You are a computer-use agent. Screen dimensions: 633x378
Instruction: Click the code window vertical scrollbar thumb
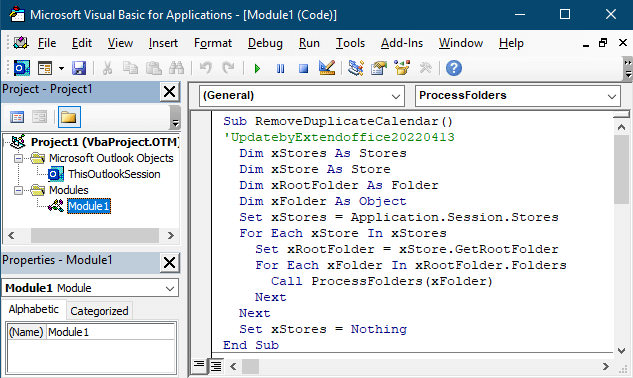tap(621, 170)
